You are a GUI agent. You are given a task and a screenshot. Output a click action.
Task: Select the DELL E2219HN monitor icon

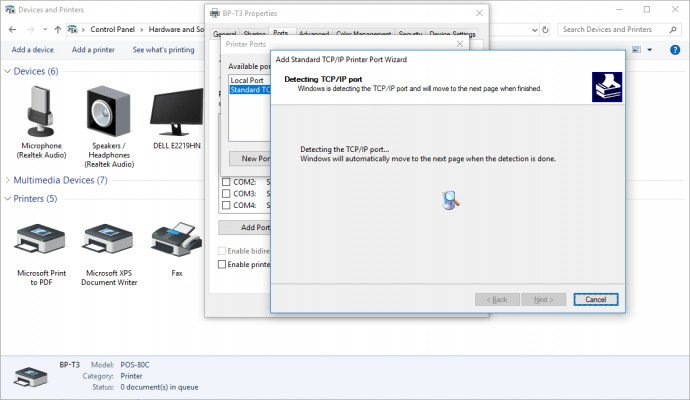(x=176, y=112)
